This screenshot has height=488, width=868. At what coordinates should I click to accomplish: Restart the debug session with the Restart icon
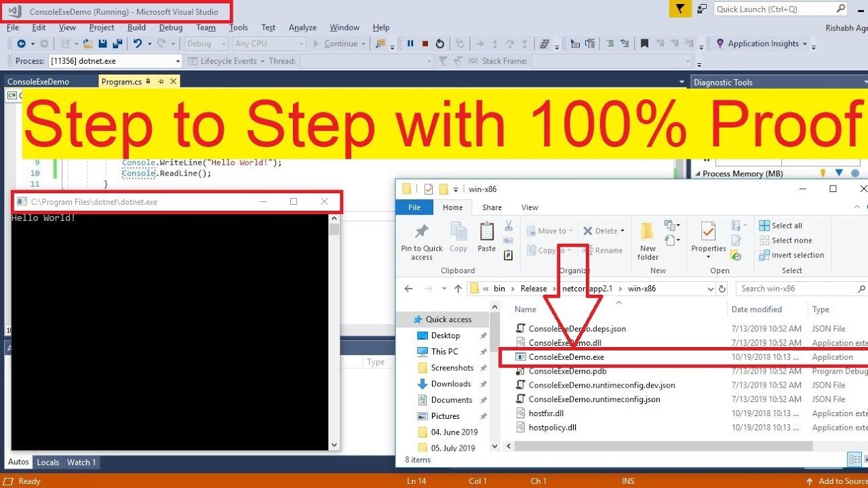[440, 43]
